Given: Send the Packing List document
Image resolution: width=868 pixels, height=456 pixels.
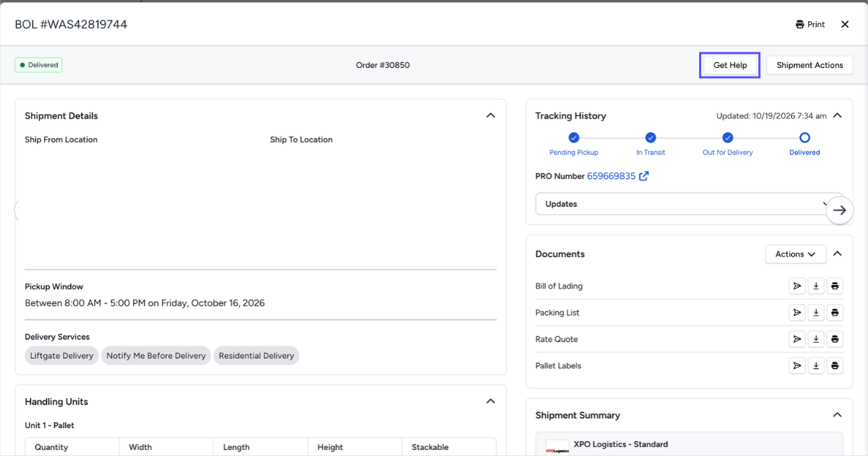Looking at the screenshot, I should pyautogui.click(x=797, y=313).
